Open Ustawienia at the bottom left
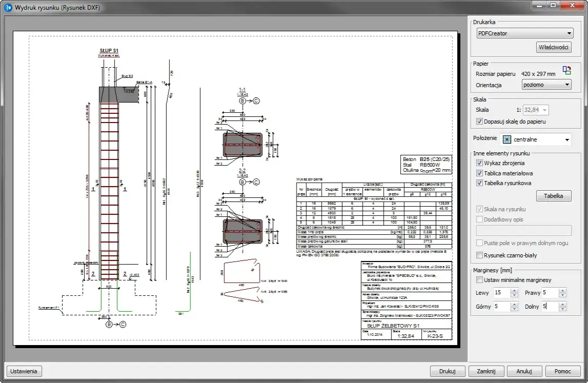This screenshot has width=588, height=383. (24, 371)
